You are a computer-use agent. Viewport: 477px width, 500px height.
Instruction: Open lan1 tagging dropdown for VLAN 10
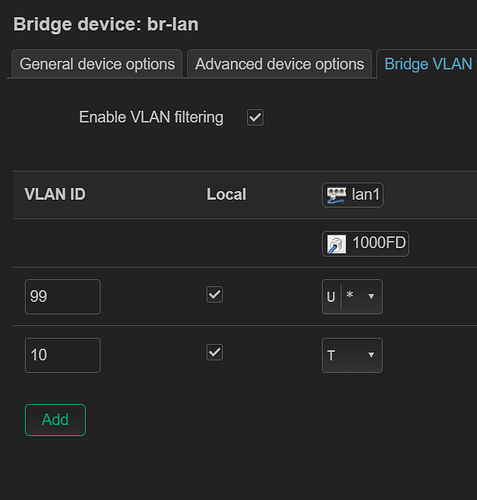pos(352,355)
